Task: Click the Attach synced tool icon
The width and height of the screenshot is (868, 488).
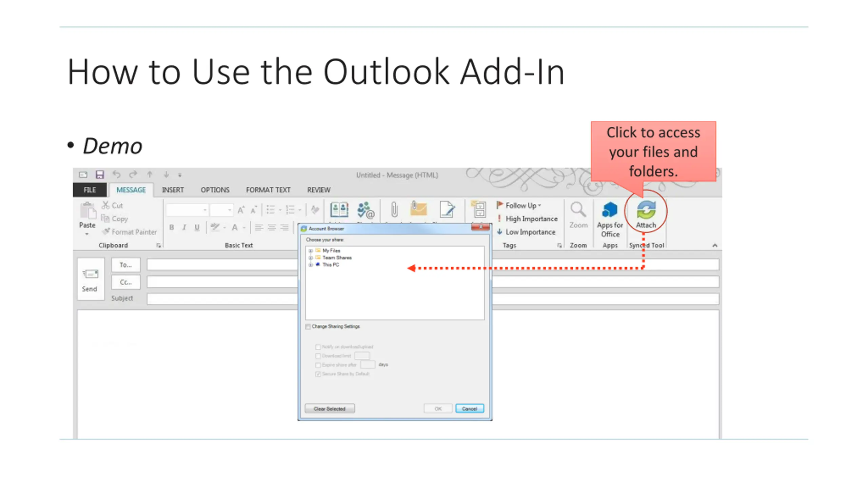Action: click(646, 210)
